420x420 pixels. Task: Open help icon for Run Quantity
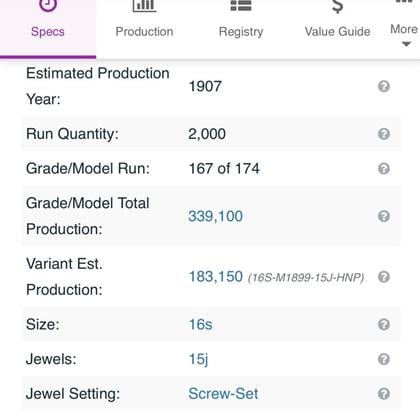point(384,134)
